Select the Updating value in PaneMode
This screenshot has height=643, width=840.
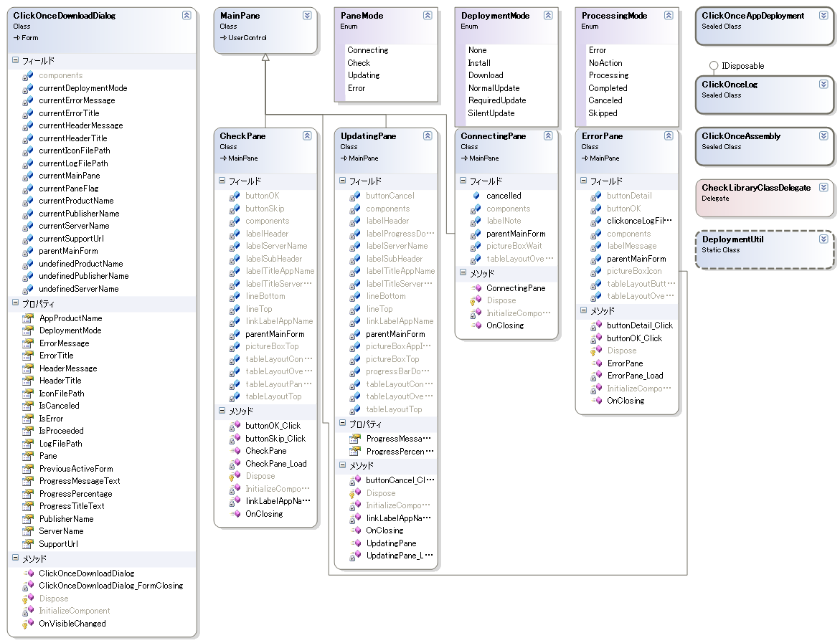click(363, 75)
